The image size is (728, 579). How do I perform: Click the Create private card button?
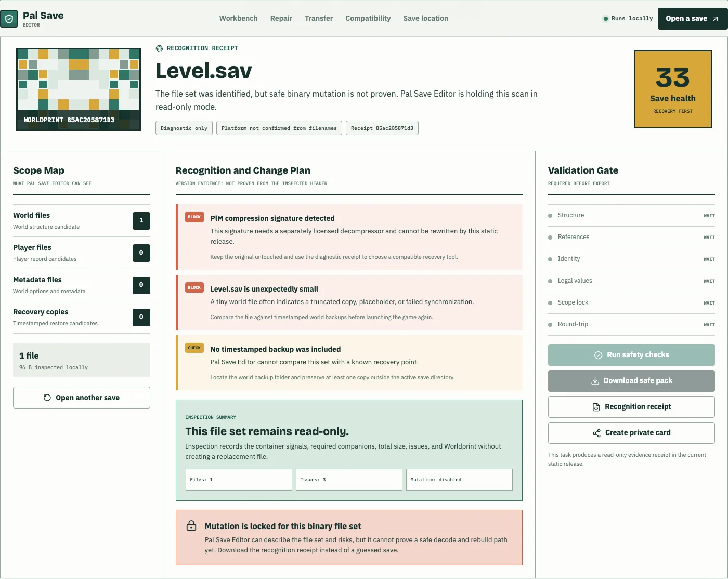pos(631,433)
